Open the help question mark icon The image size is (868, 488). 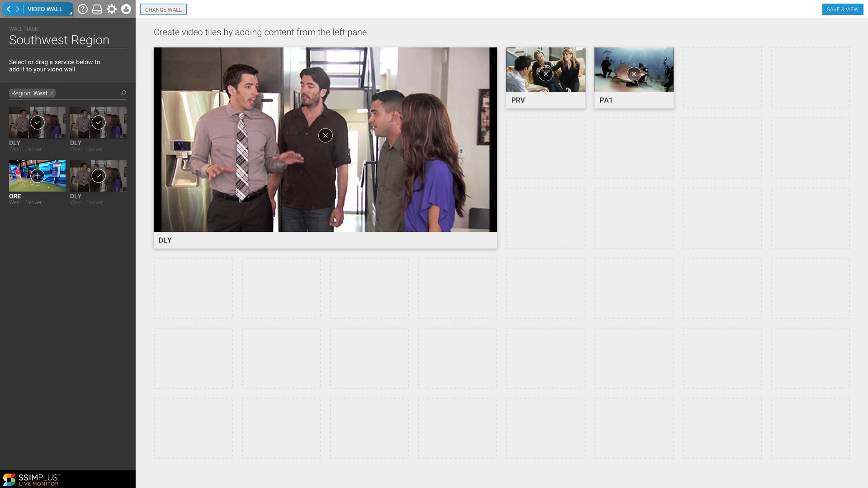pos(82,9)
